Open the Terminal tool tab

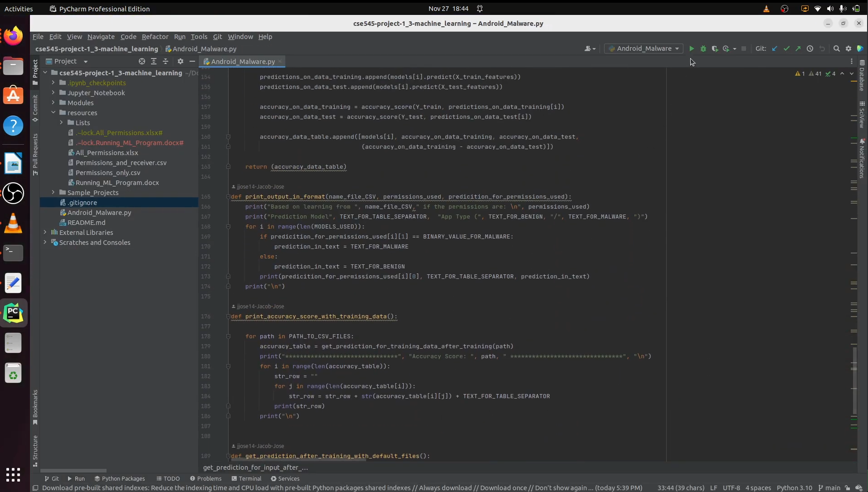click(246, 478)
